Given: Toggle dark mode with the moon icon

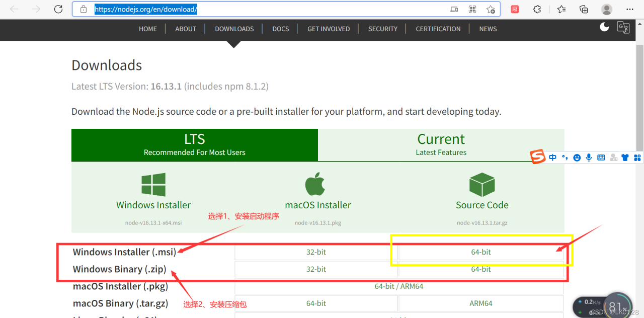Looking at the screenshot, I should (604, 27).
